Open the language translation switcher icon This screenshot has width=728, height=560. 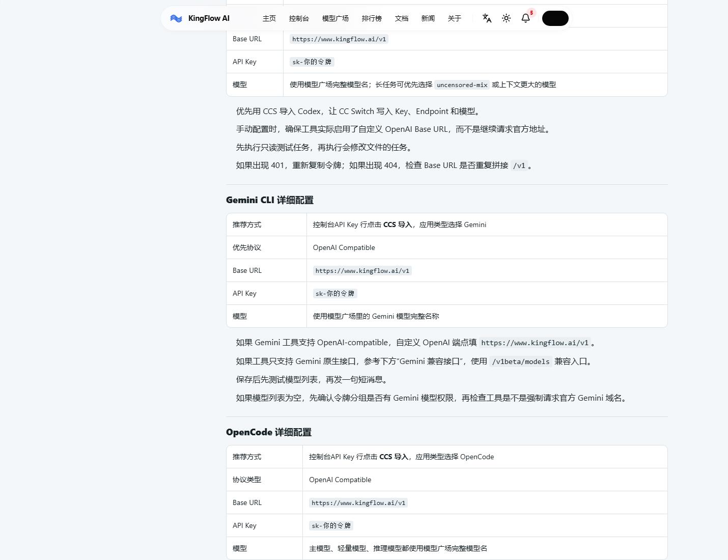487,18
